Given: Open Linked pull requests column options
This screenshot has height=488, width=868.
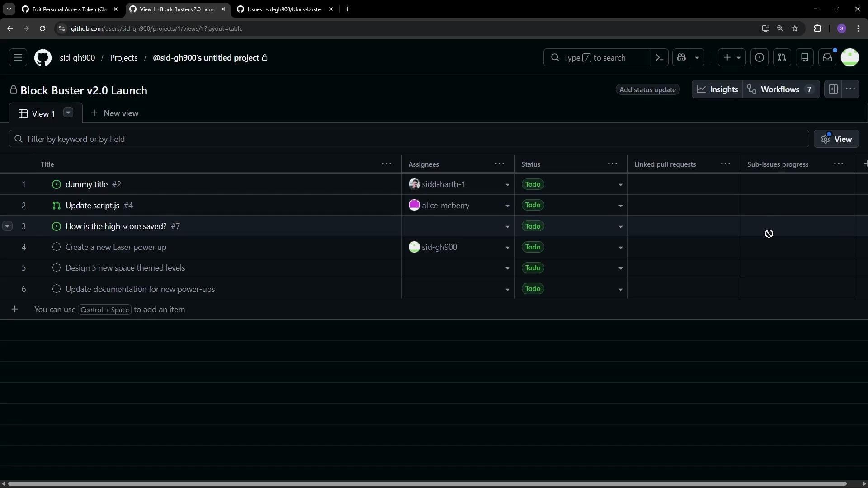Looking at the screenshot, I should point(726,164).
